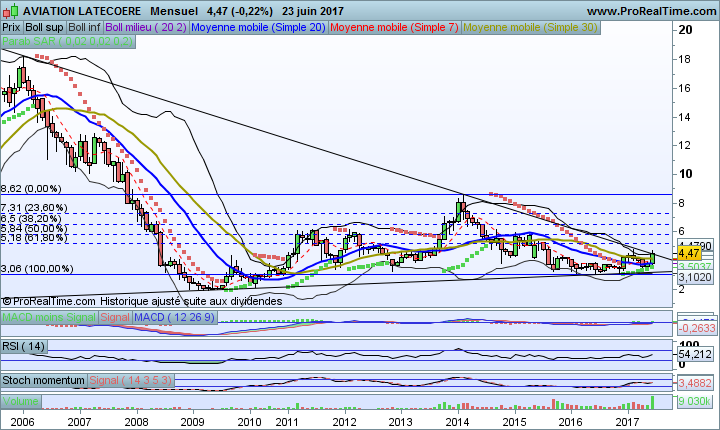Click the 3,06 (100,00%) Fibonacci label
Screen dimensions: 720x430
pyautogui.click(x=37, y=269)
